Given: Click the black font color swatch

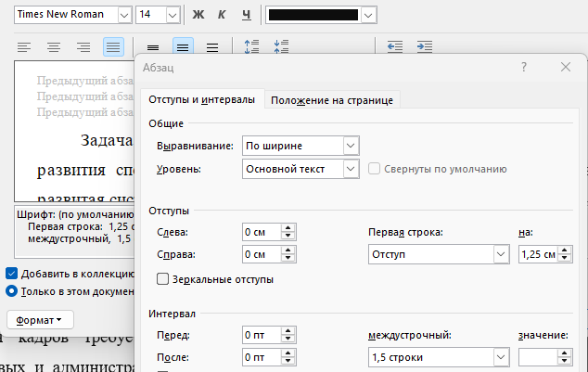Looking at the screenshot, I should coord(313,15).
